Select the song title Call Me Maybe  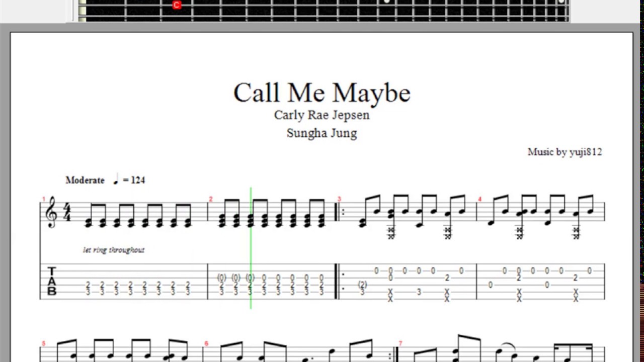[322, 93]
